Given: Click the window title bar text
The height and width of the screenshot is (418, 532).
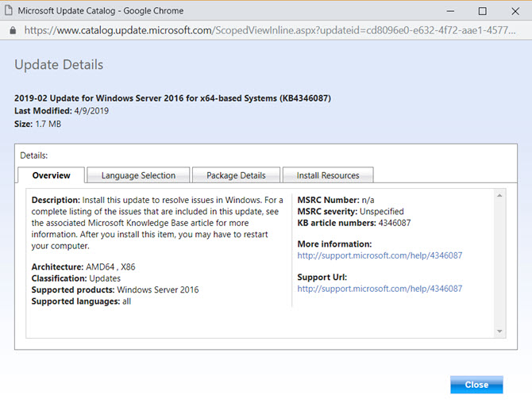Looking at the screenshot, I should [100, 11].
